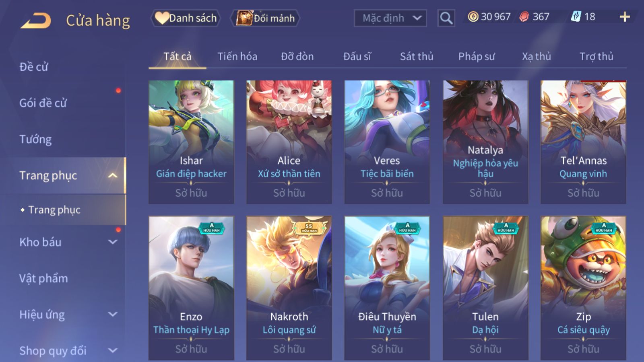This screenshot has height=362, width=644.
Task: Open the Mặc định sort dropdown
Action: point(390,18)
